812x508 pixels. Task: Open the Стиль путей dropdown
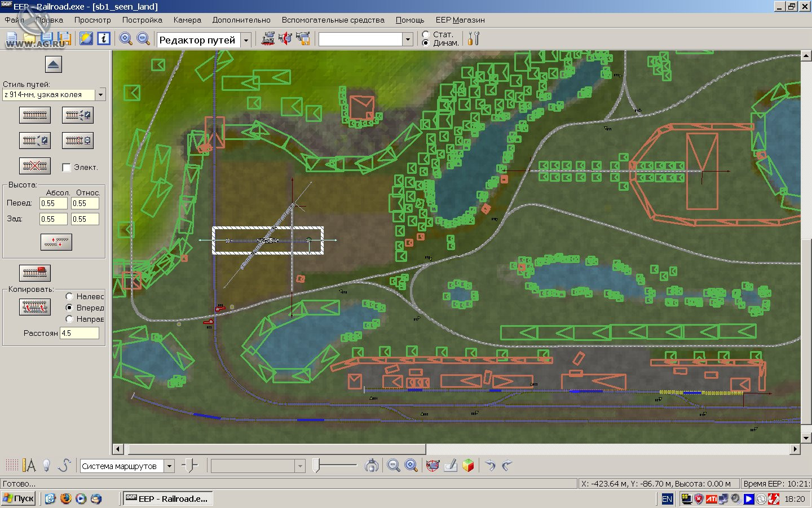pyautogui.click(x=101, y=95)
